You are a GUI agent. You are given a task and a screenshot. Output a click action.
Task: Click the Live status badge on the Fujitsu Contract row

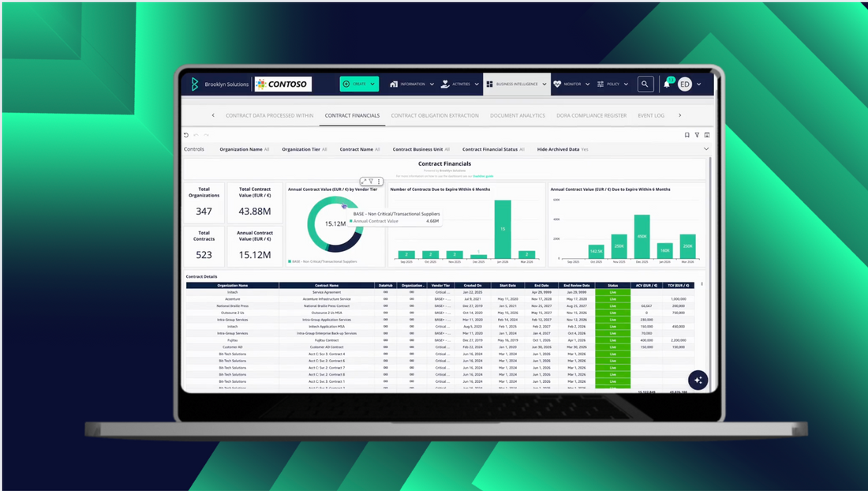613,340
